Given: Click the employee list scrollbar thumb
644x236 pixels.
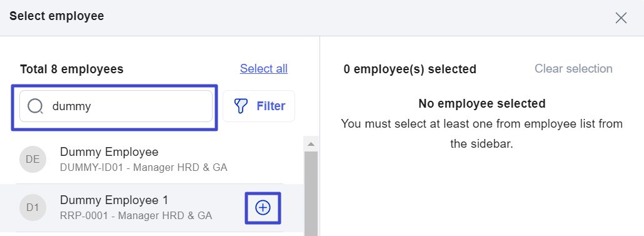Looking at the screenshot, I should coord(311,193).
